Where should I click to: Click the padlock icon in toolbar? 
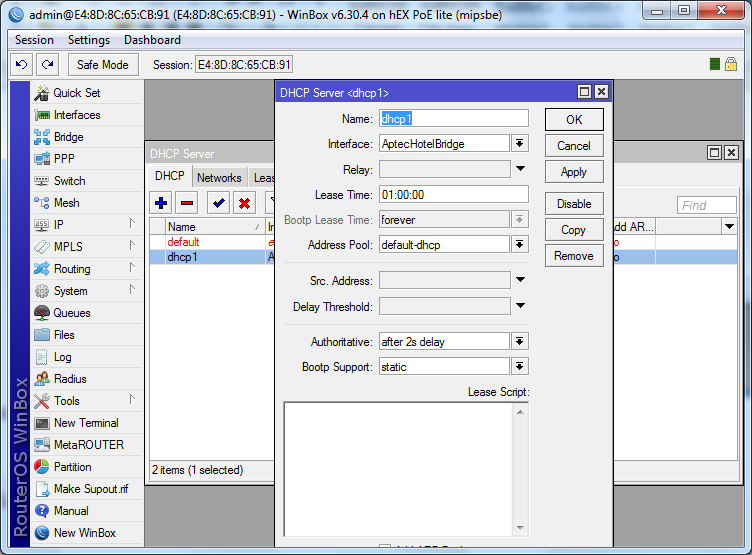tap(731, 64)
